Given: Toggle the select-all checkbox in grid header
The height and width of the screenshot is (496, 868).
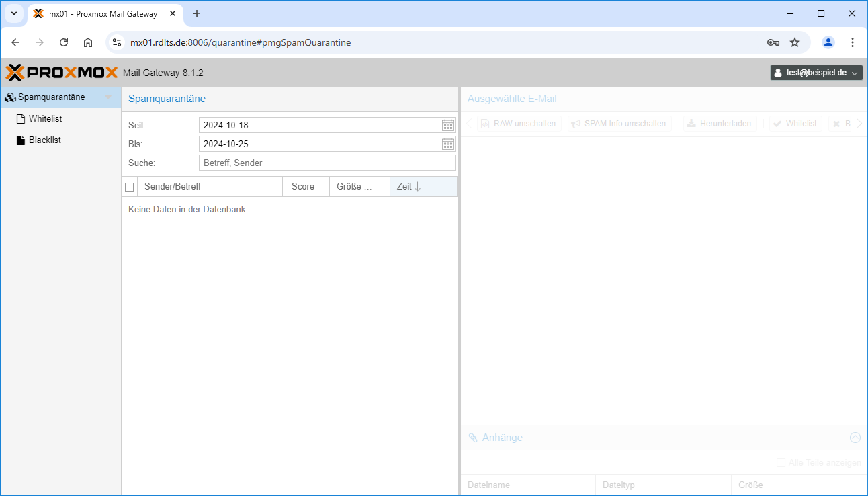Looking at the screenshot, I should point(130,187).
